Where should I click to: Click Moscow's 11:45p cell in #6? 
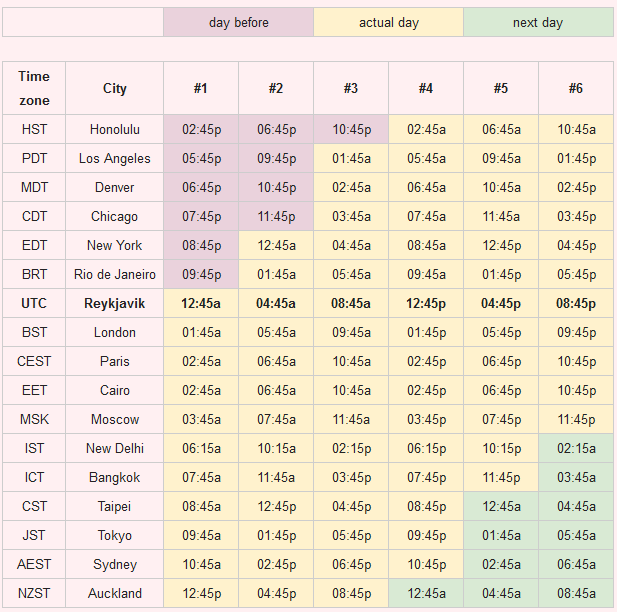(576, 419)
